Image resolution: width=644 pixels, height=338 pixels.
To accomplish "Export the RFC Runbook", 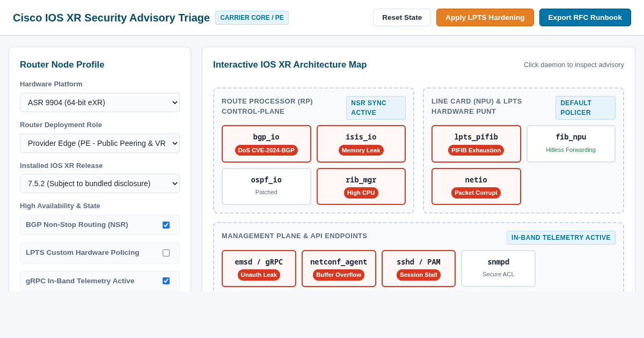I will coord(585,17).
